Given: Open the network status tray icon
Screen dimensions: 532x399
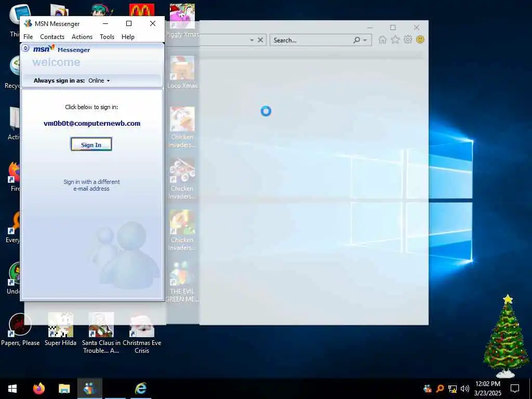Looking at the screenshot, I should [453, 389].
